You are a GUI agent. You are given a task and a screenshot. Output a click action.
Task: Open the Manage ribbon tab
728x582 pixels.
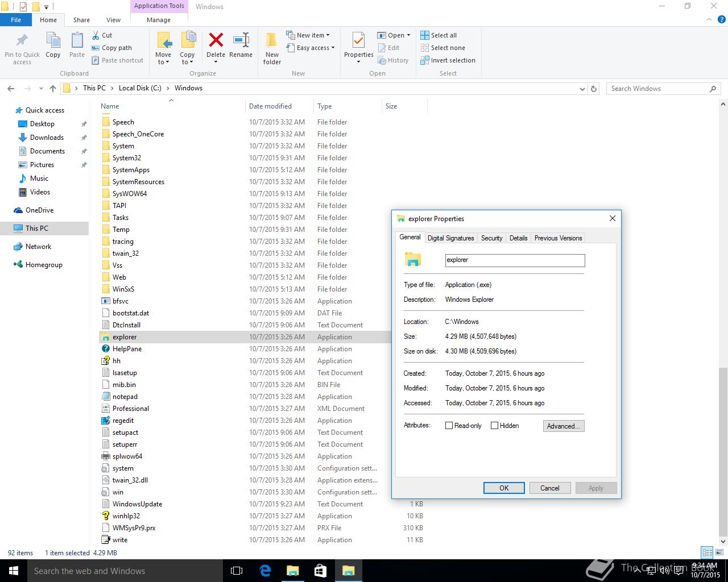(159, 19)
